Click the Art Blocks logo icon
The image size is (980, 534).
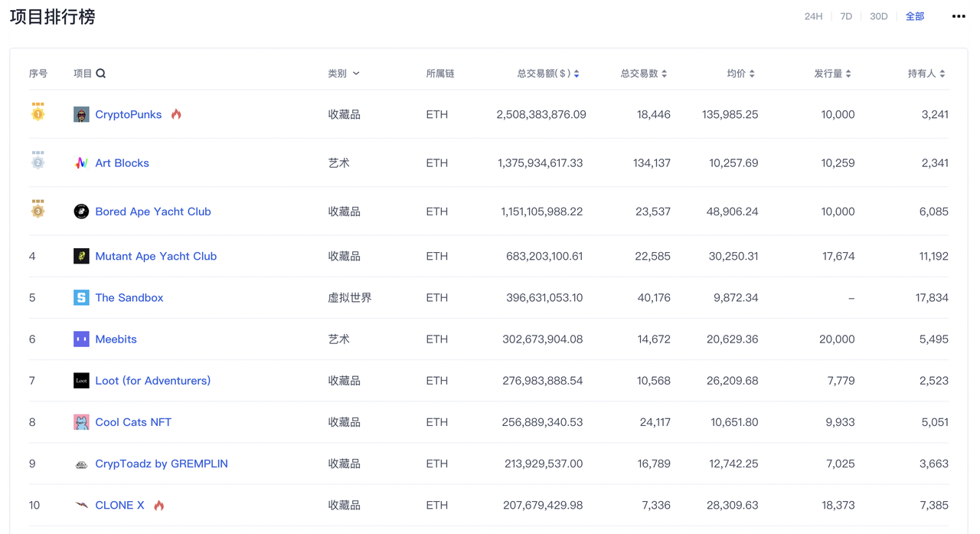point(81,163)
